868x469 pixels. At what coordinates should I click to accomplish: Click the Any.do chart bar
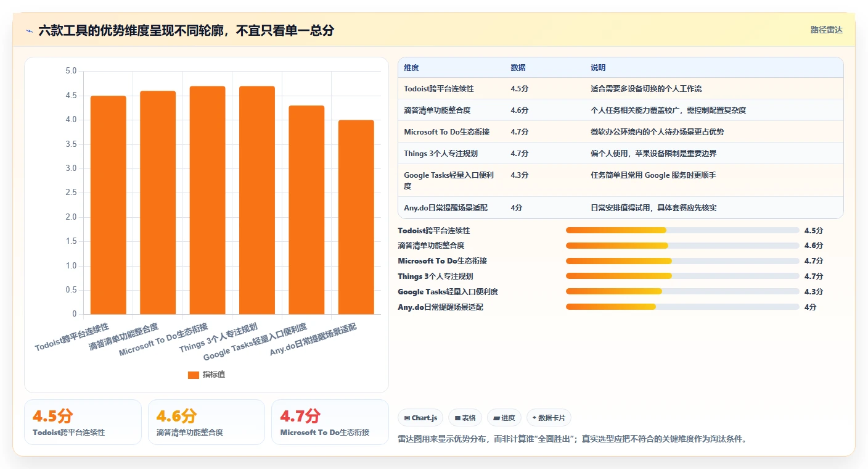point(356,217)
